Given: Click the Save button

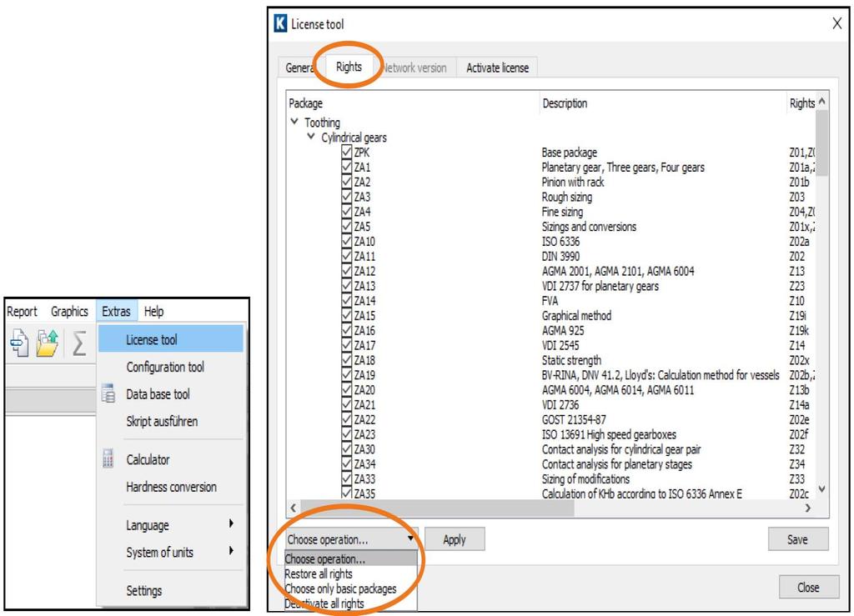Looking at the screenshot, I should point(798,539).
